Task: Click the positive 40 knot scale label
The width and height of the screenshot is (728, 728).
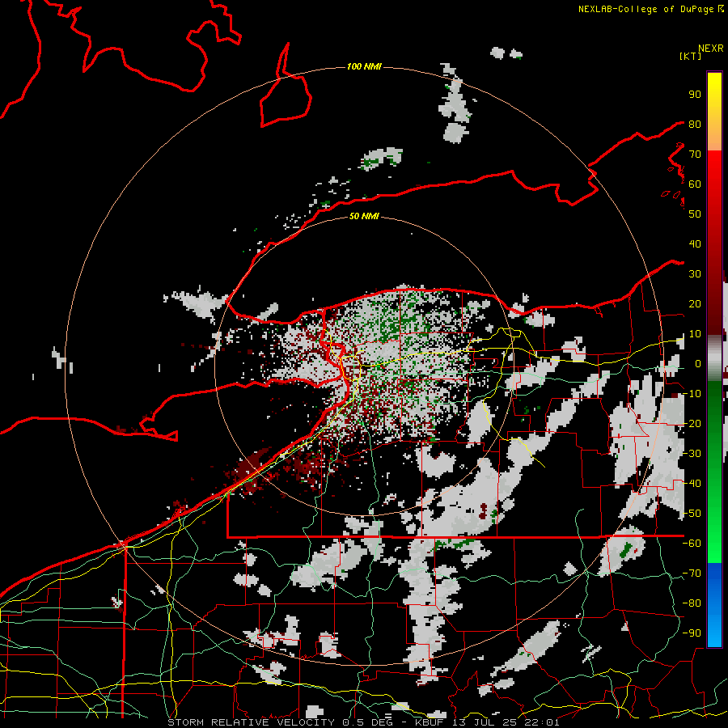Action: pyautogui.click(x=695, y=244)
